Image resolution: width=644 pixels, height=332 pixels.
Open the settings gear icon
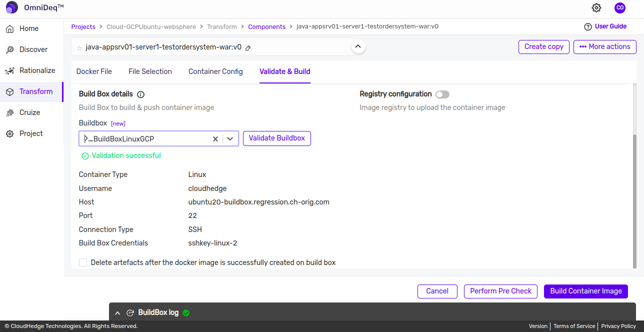click(x=596, y=7)
